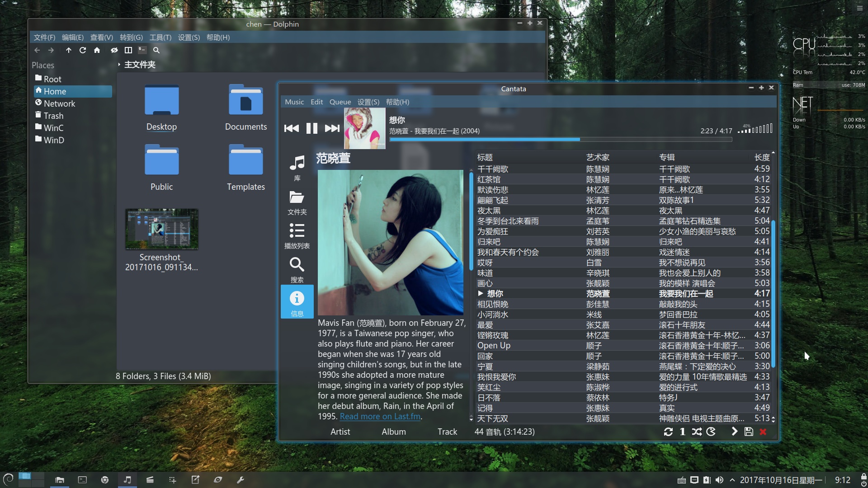Seek within the song progress bar
The width and height of the screenshot is (868, 488).
click(x=561, y=140)
